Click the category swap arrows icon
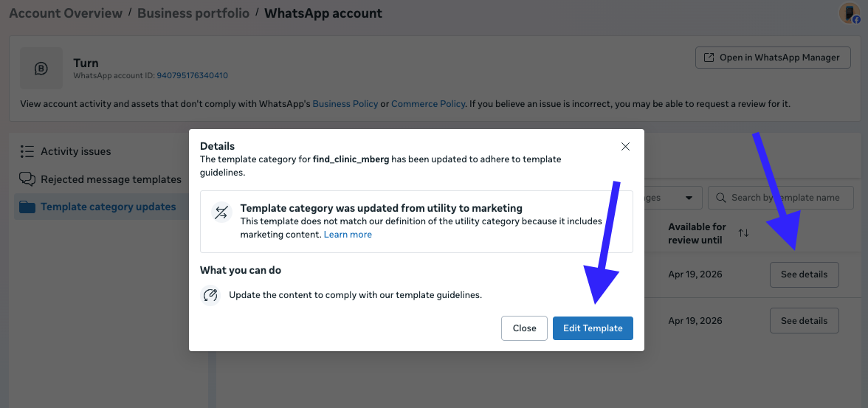The width and height of the screenshot is (868, 408). (x=221, y=213)
